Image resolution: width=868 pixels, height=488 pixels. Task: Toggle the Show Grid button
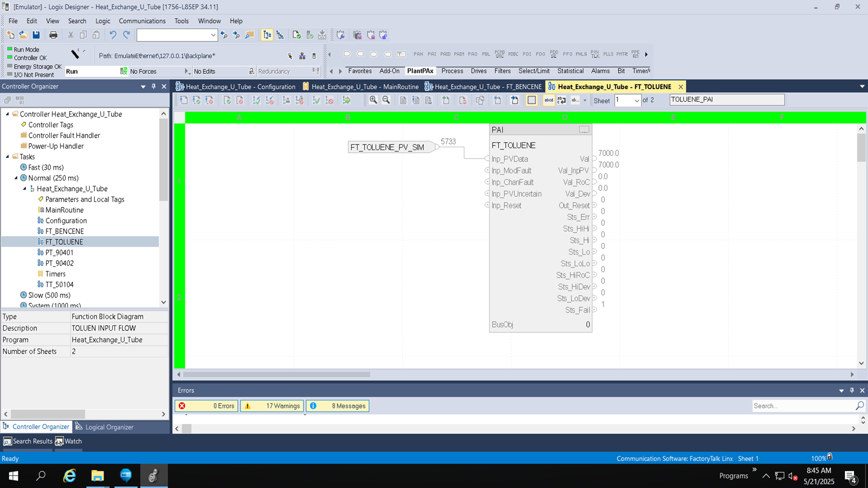tap(532, 100)
